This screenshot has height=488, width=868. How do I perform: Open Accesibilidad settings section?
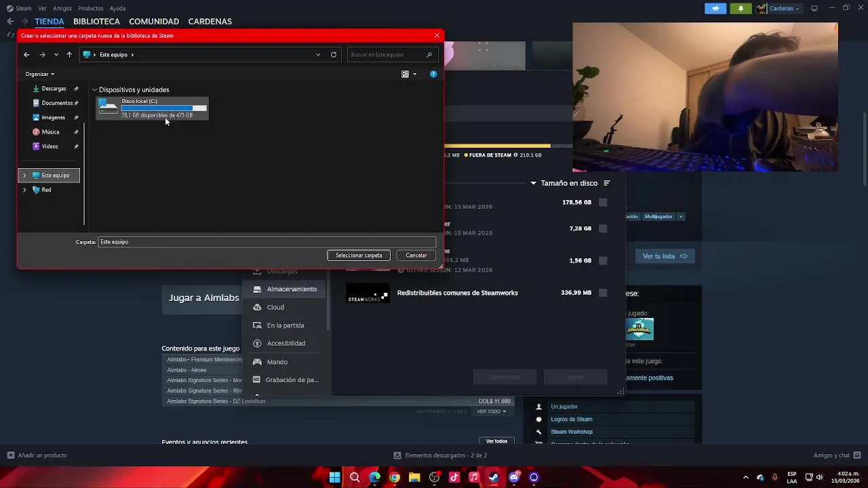pos(285,344)
